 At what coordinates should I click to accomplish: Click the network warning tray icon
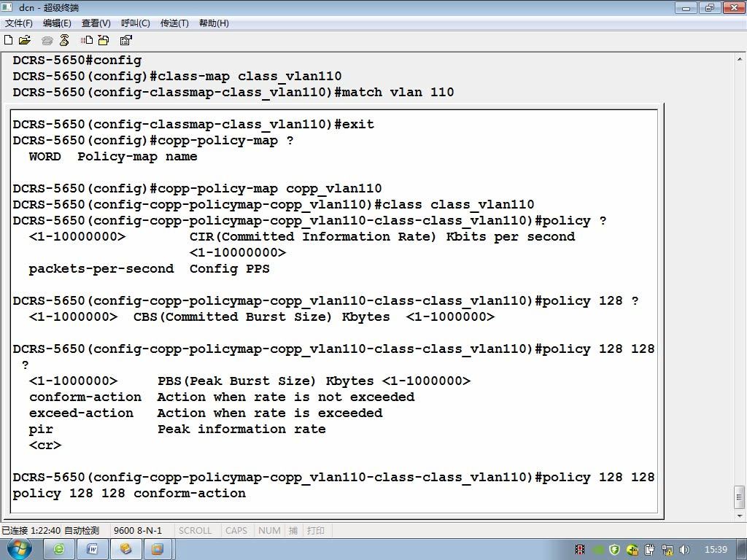pos(667,550)
